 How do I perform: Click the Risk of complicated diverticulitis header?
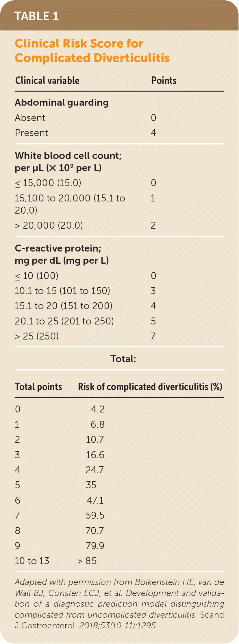150,387
